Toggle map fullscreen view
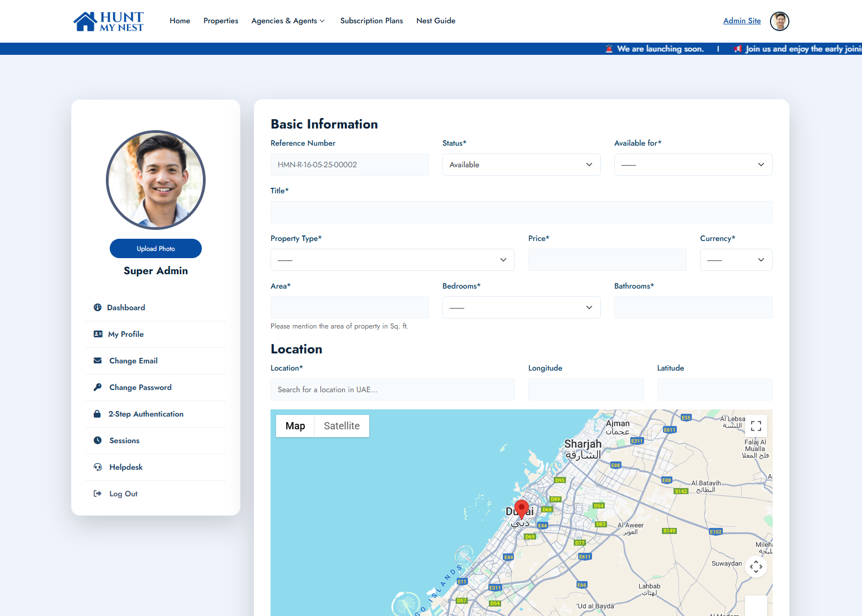 pyautogui.click(x=756, y=426)
